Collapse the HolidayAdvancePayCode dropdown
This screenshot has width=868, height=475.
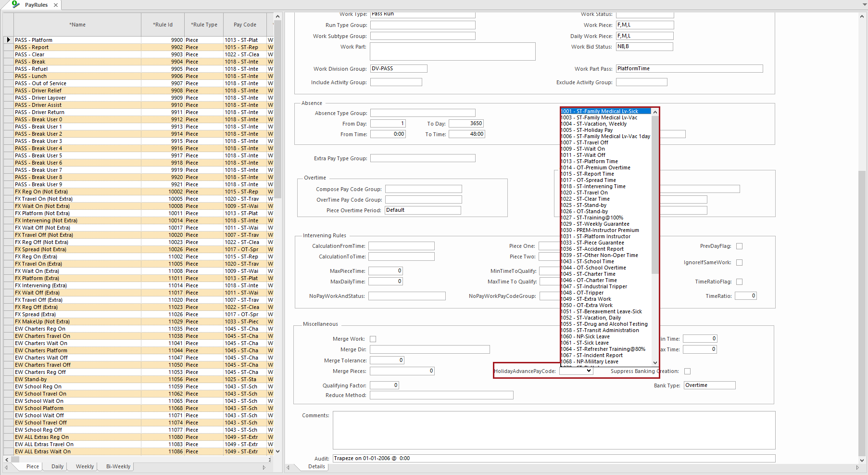pyautogui.click(x=589, y=371)
